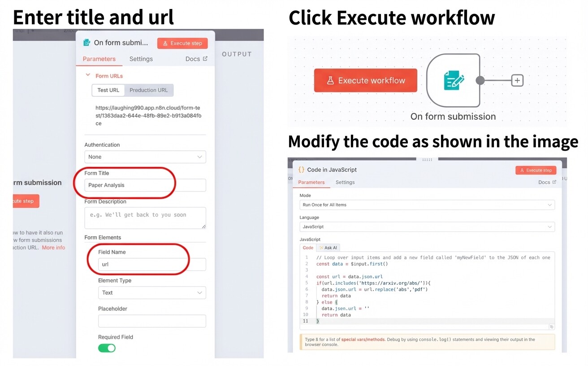Click the Field Name input containing url
Image resolution: width=588 pixels, height=366 pixels.
pos(151,264)
